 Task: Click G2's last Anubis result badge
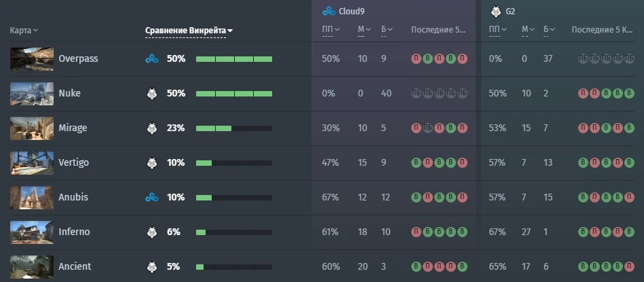coord(629,197)
